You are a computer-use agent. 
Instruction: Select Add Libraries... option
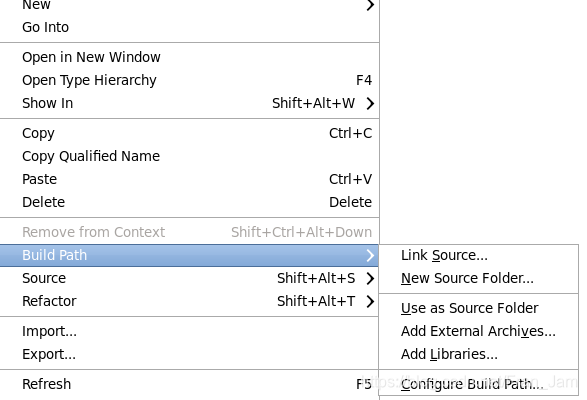(x=478, y=354)
